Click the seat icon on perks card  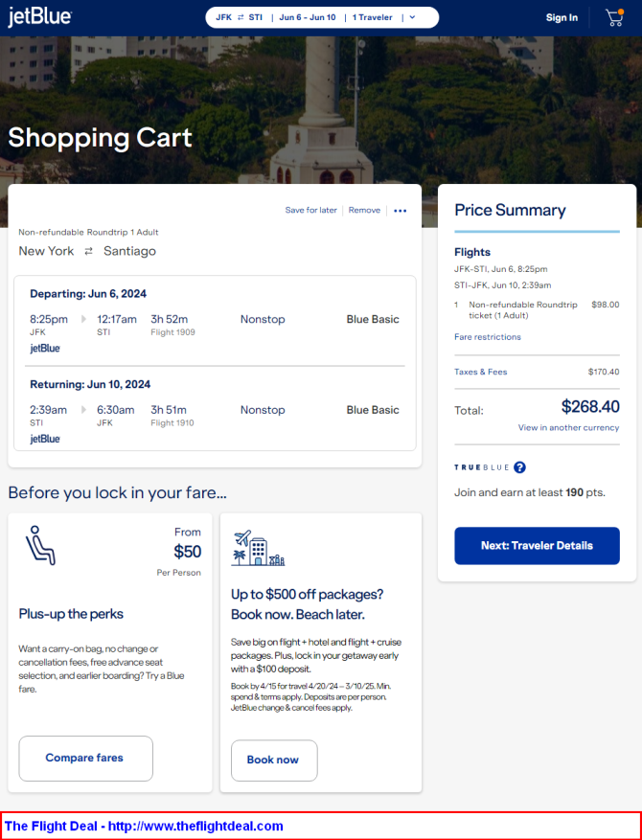coord(41,545)
